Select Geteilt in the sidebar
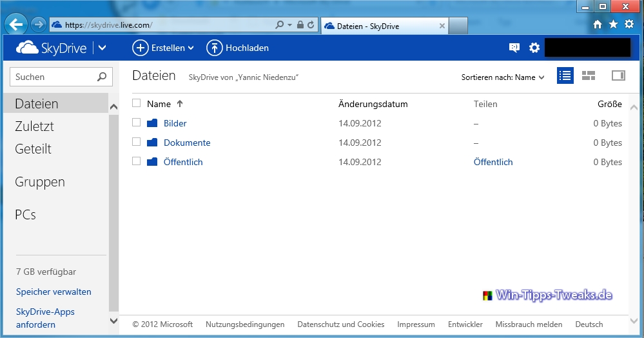Image resolution: width=644 pixels, height=338 pixels. pyautogui.click(x=34, y=149)
